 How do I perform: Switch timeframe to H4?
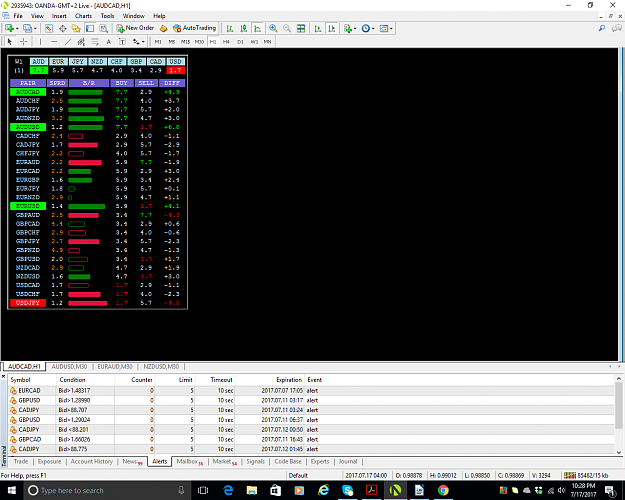pyautogui.click(x=226, y=41)
